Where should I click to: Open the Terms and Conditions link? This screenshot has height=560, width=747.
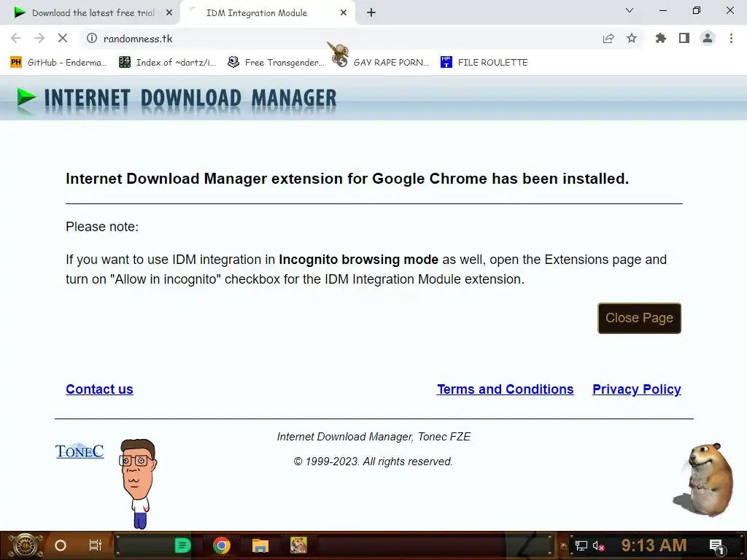pyautogui.click(x=505, y=389)
